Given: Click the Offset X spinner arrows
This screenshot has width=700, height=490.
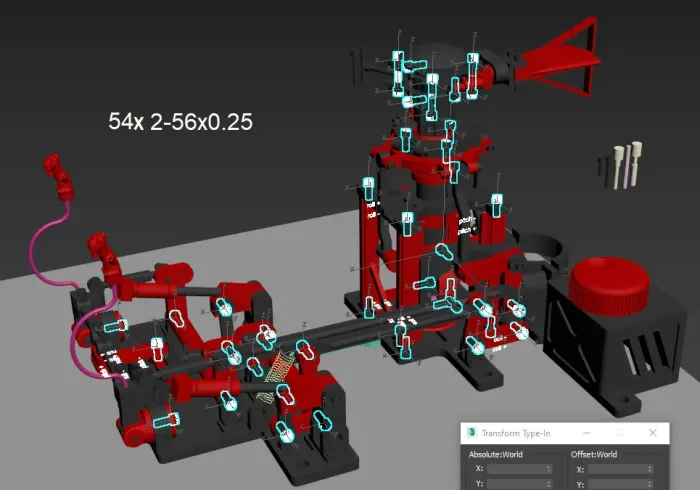Looking at the screenshot, I should 651,468.
